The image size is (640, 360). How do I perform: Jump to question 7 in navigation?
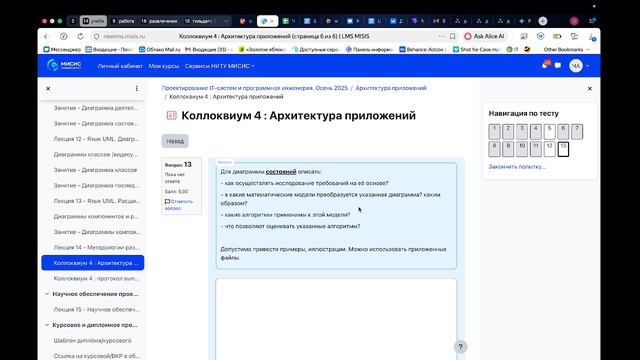577,132
